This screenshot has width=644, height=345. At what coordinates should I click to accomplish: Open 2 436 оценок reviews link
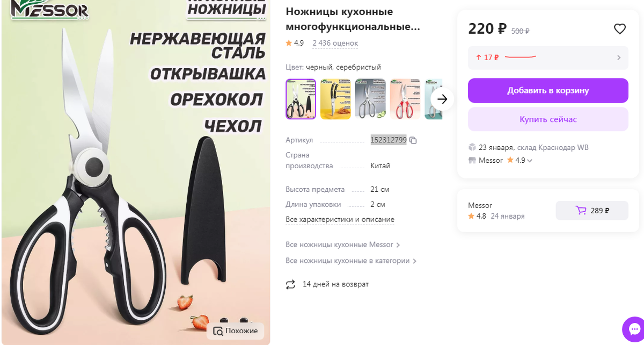(335, 43)
